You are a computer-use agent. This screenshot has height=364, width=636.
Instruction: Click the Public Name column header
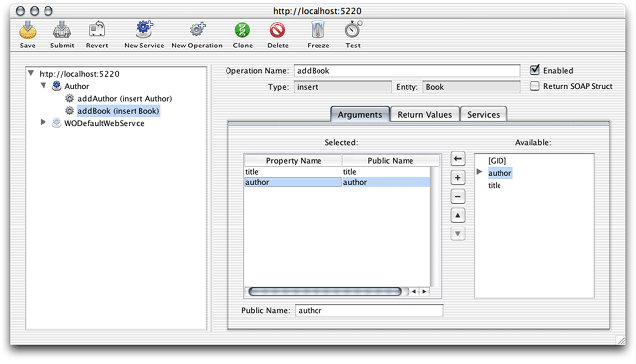click(x=391, y=161)
